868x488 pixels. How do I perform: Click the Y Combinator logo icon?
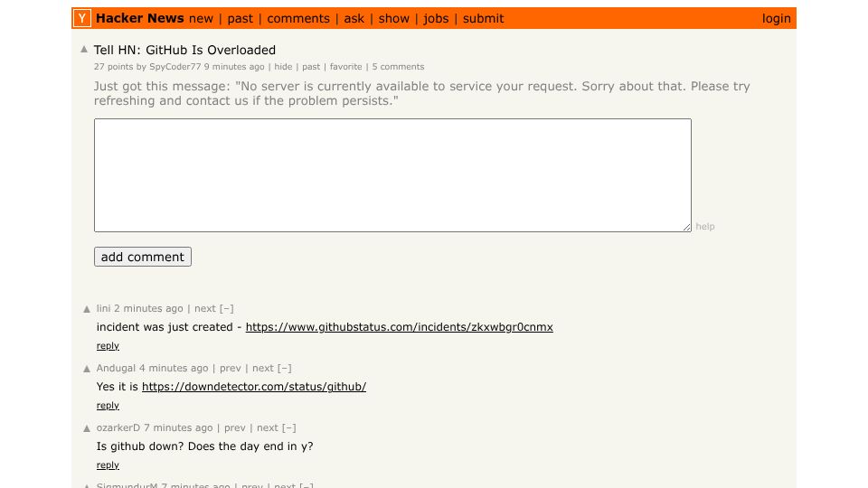[82, 18]
